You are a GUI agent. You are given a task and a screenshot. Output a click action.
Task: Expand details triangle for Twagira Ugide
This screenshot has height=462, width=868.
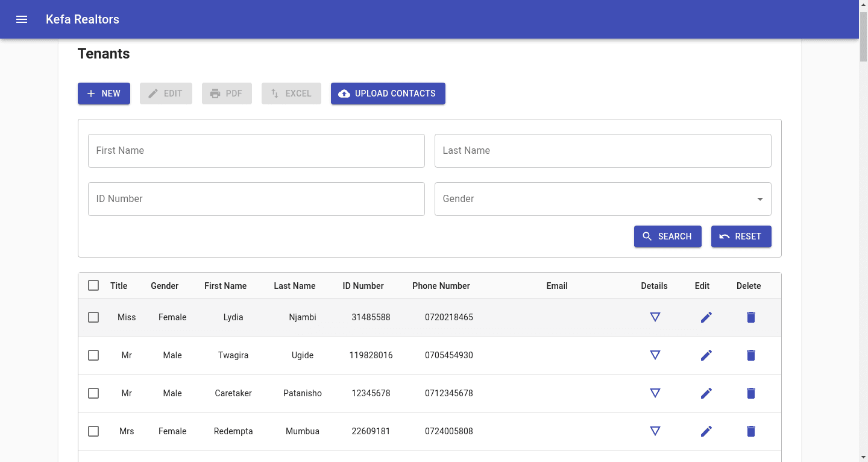[x=655, y=355]
